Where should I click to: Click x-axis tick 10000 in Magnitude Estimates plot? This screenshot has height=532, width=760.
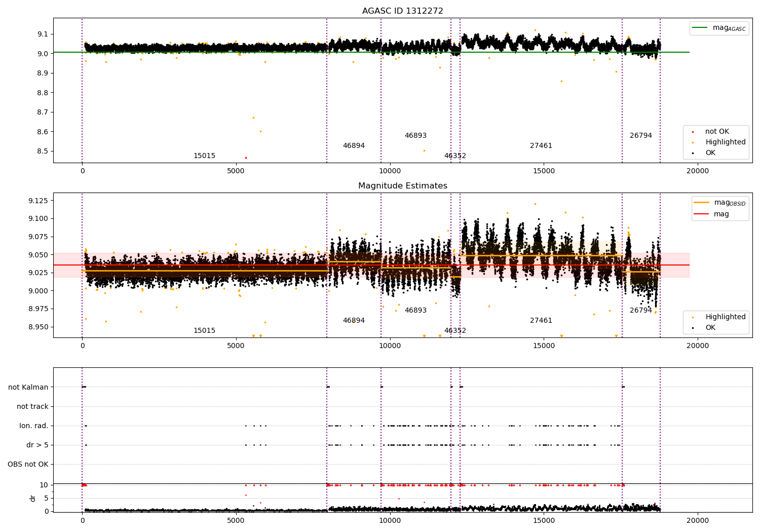click(x=390, y=346)
